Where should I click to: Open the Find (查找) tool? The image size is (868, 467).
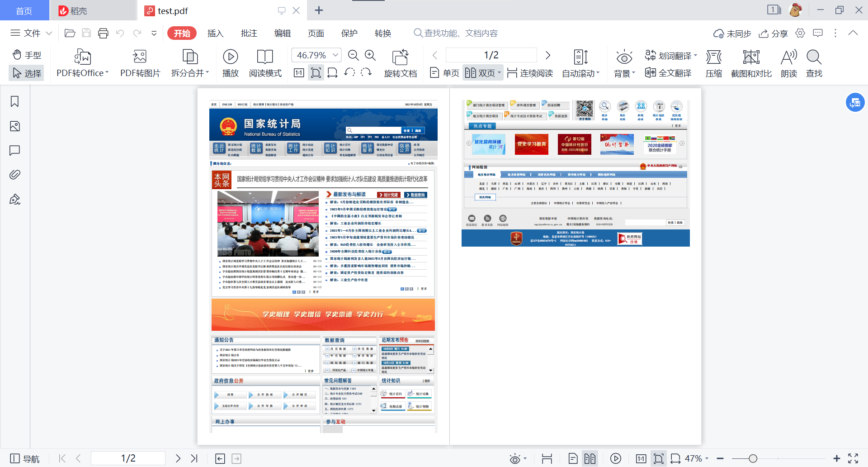[814, 63]
